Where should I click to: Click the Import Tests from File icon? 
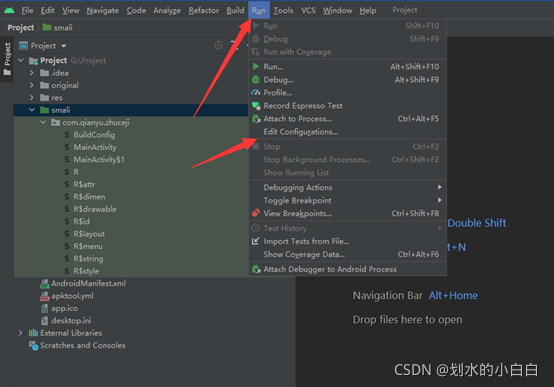click(x=255, y=241)
